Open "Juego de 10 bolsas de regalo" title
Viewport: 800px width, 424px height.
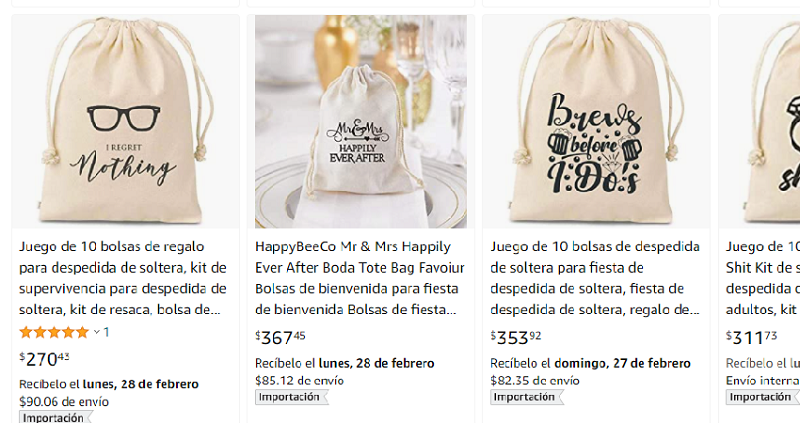[x=123, y=278]
